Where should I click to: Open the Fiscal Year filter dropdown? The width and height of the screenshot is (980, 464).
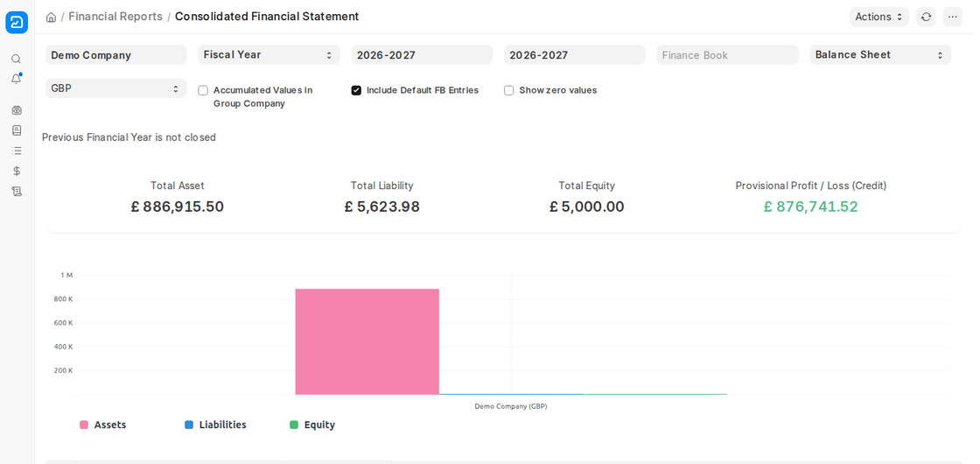(269, 54)
